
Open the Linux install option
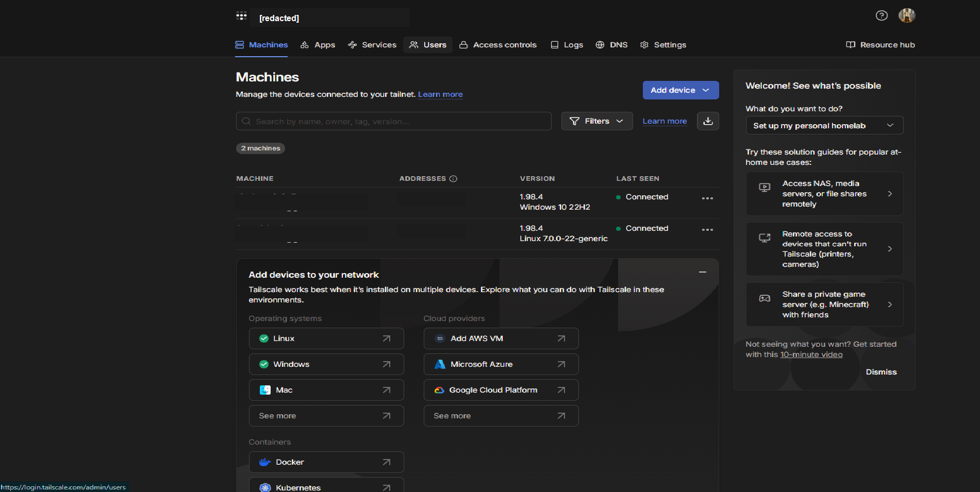coord(326,338)
